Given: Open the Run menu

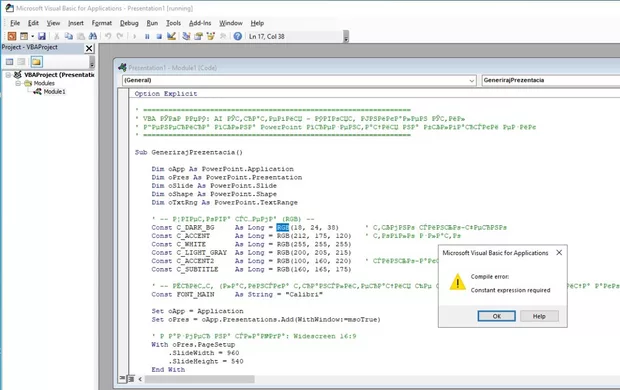Looking at the screenshot, I should click(x=152, y=23).
